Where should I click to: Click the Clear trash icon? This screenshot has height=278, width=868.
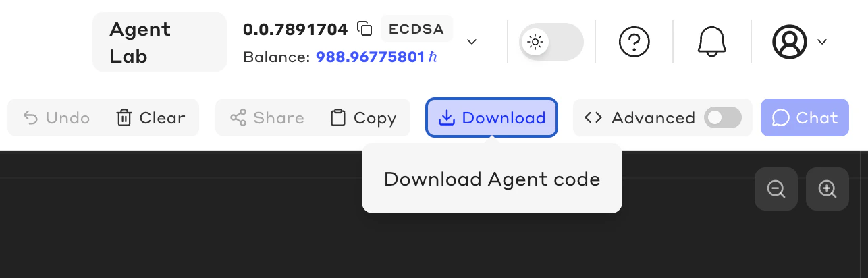(124, 118)
